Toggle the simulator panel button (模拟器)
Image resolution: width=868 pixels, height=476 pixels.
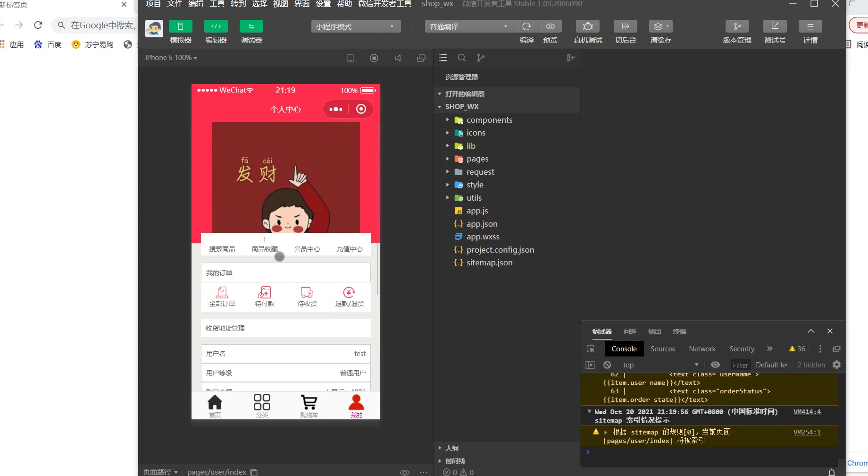[180, 27]
